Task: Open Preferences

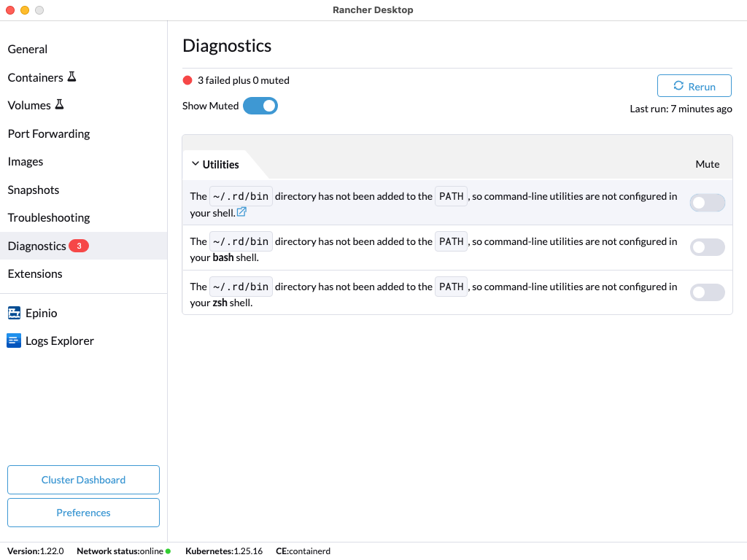Action: pyautogui.click(x=83, y=513)
